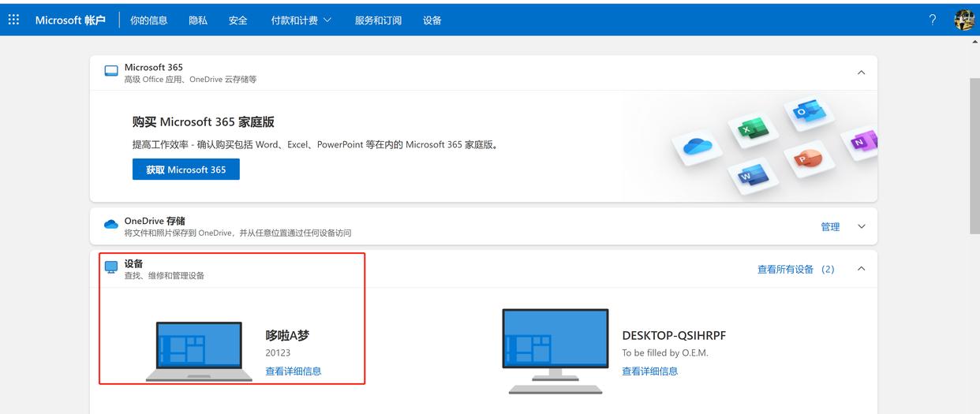Expand the OneDrive 存储 section
Screen dimensions: 980x414
click(861, 226)
